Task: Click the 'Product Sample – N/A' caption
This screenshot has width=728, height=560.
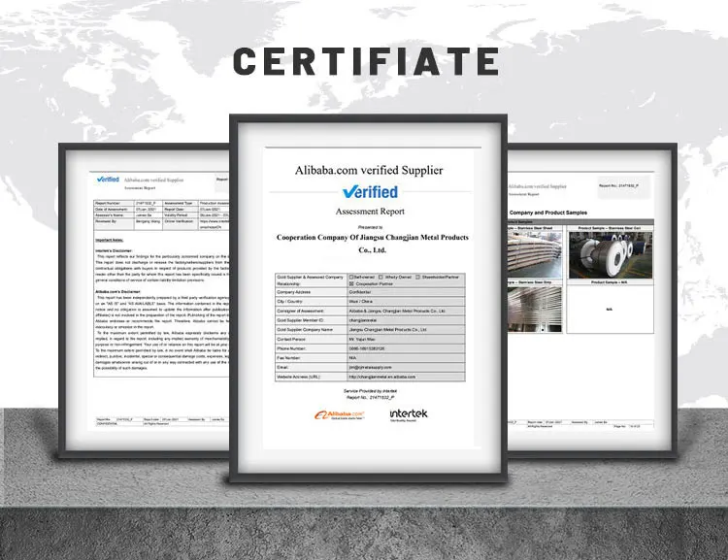Action: 610,282
